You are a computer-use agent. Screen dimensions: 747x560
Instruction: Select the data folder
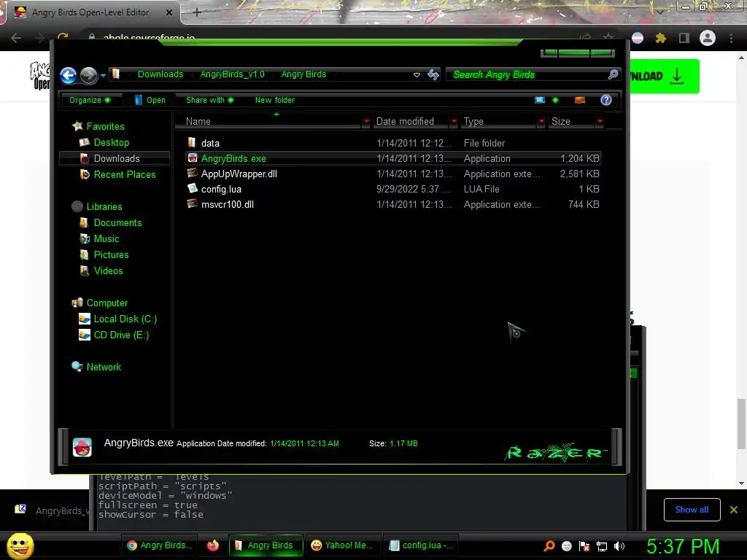tap(393, 143)
